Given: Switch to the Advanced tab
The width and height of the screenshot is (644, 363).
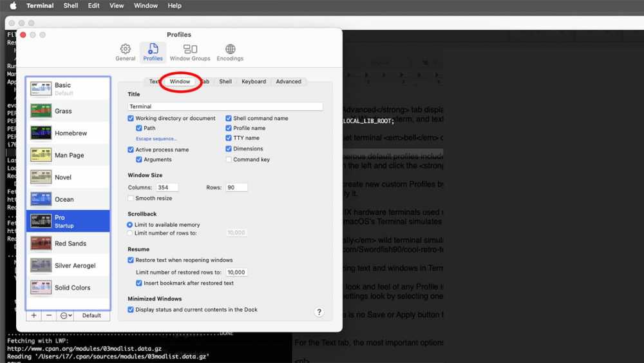Looking at the screenshot, I should [289, 81].
